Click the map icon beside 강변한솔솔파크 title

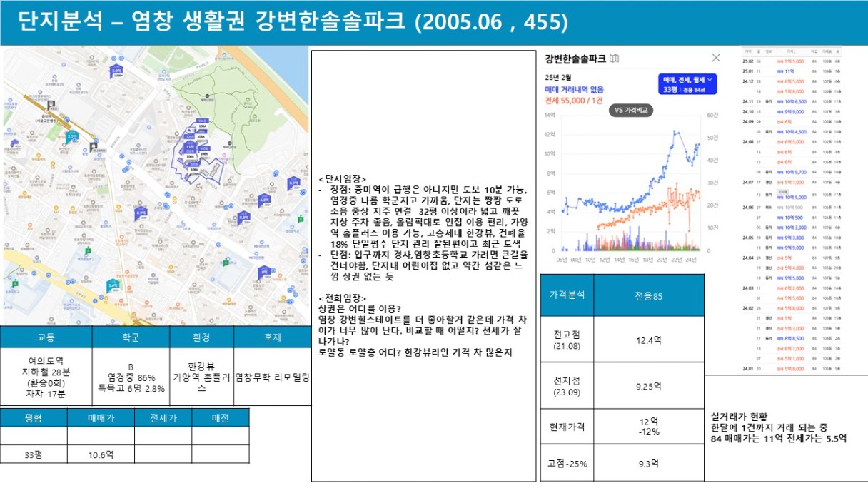coord(615,59)
